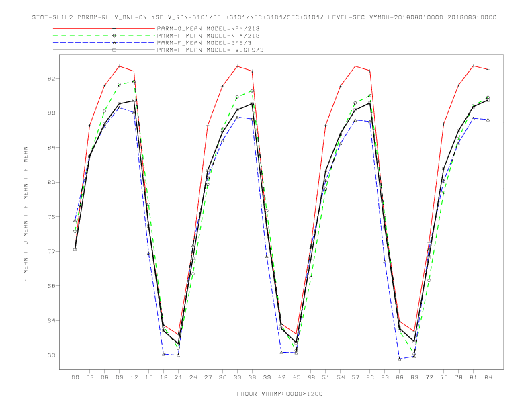The height and width of the screenshot is (411, 532).
Task: Select legend label PARM=F_MEAN MODEL=FV3GFS/3
Action: (x=210, y=50)
